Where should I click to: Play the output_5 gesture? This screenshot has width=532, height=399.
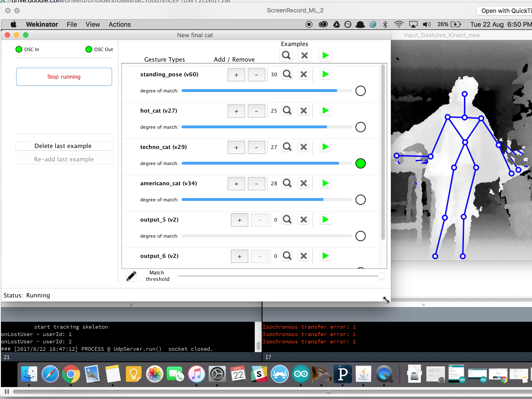[x=325, y=219]
